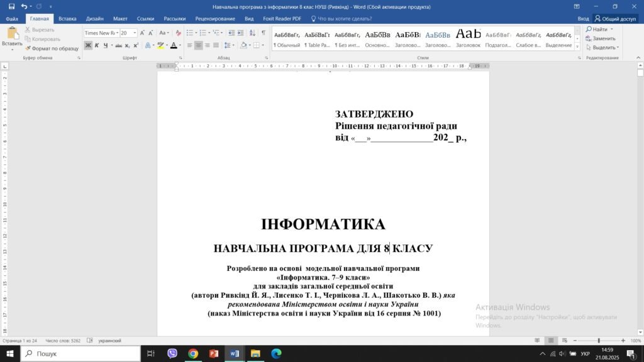Show paragraph marks with the ¶ icon
This screenshot has width=644, height=362.
click(263, 33)
